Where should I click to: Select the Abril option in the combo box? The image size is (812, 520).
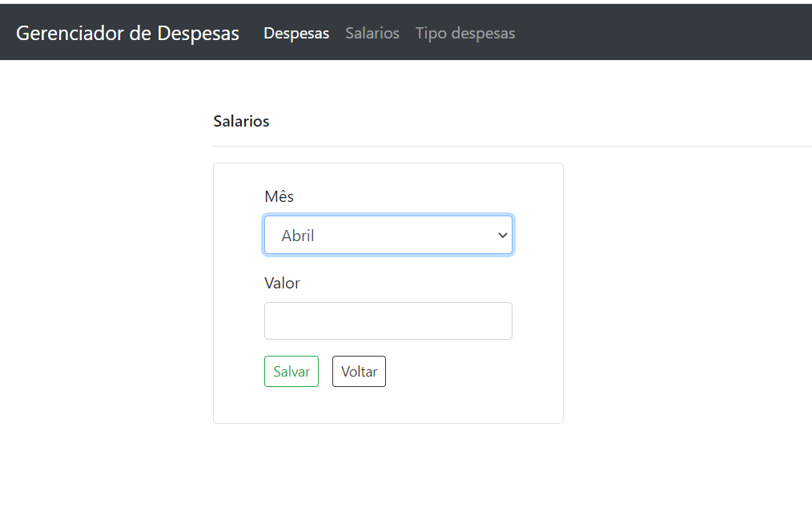[x=388, y=235]
